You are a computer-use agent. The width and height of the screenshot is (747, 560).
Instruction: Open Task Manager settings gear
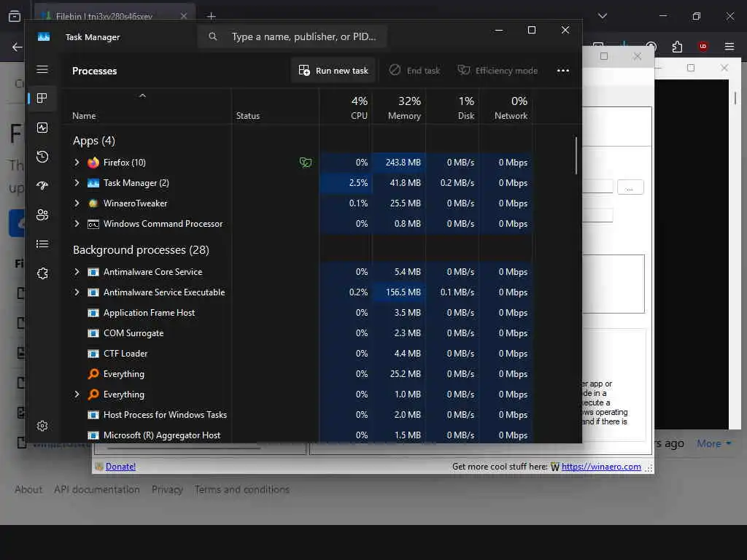42,426
